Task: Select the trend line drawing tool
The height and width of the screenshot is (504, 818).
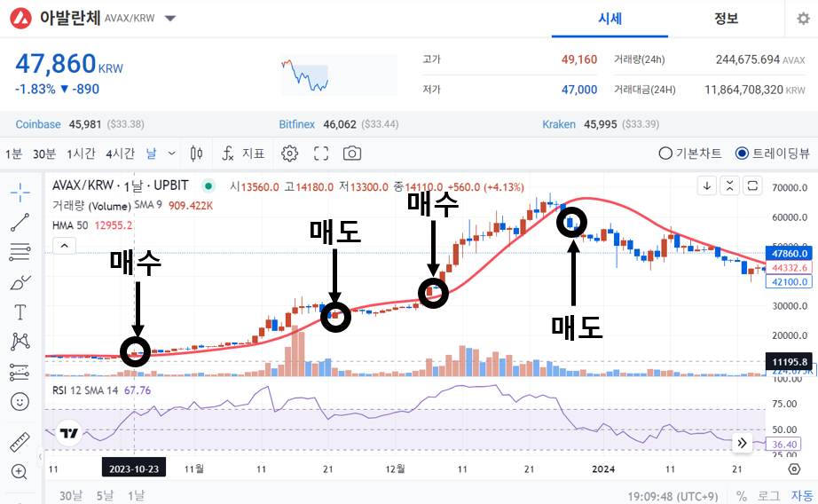Action: (20, 222)
